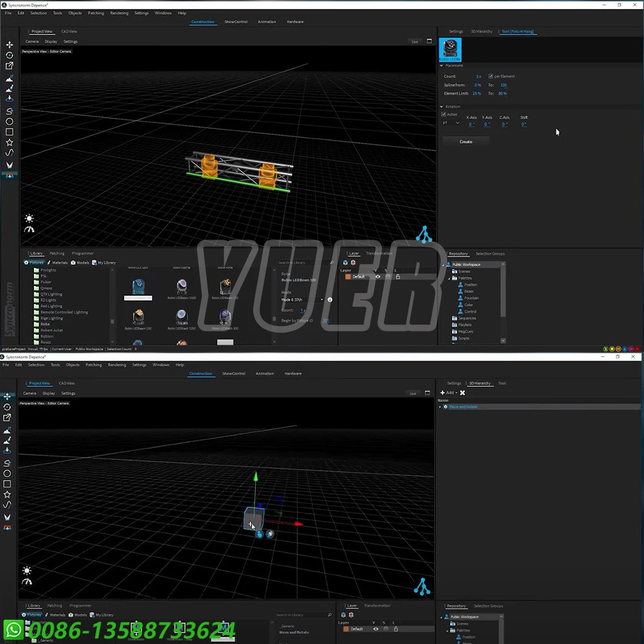
Task: Toggle the Live button in upper viewport
Action: coord(415,41)
